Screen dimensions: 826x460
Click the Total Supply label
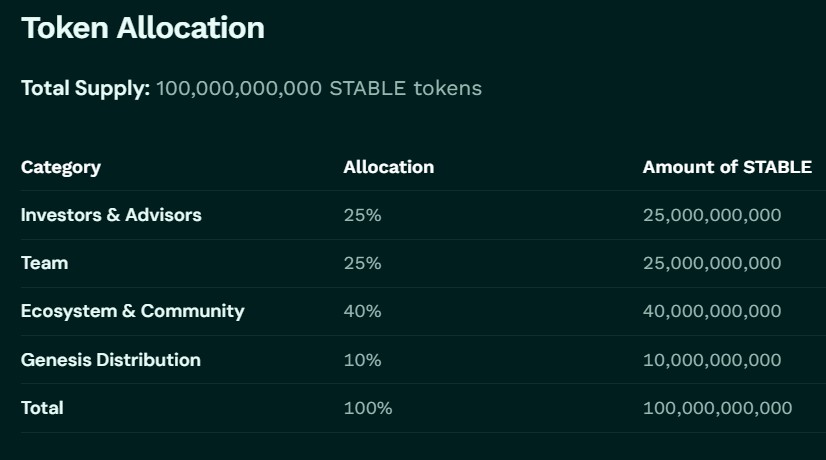(x=85, y=88)
